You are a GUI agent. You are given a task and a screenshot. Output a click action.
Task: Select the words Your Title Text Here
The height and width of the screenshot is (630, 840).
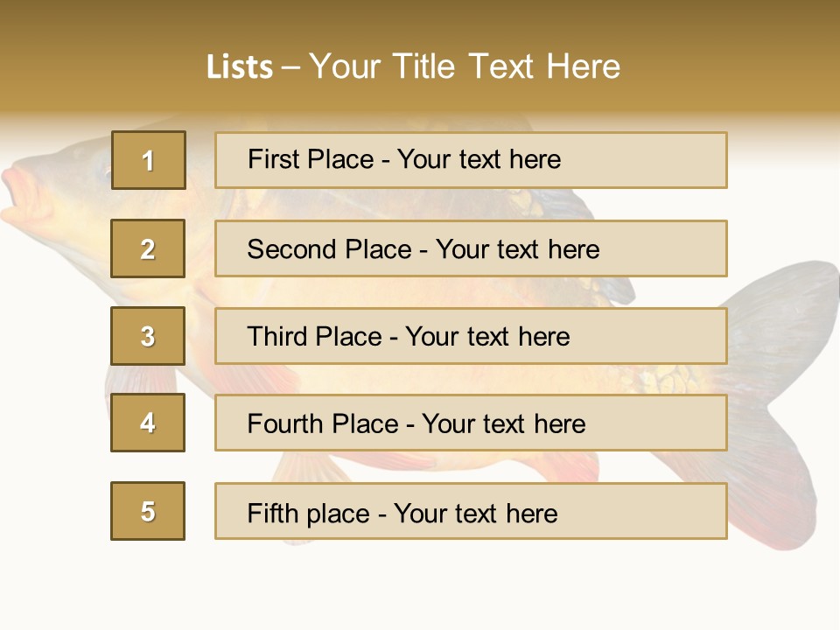click(465, 66)
